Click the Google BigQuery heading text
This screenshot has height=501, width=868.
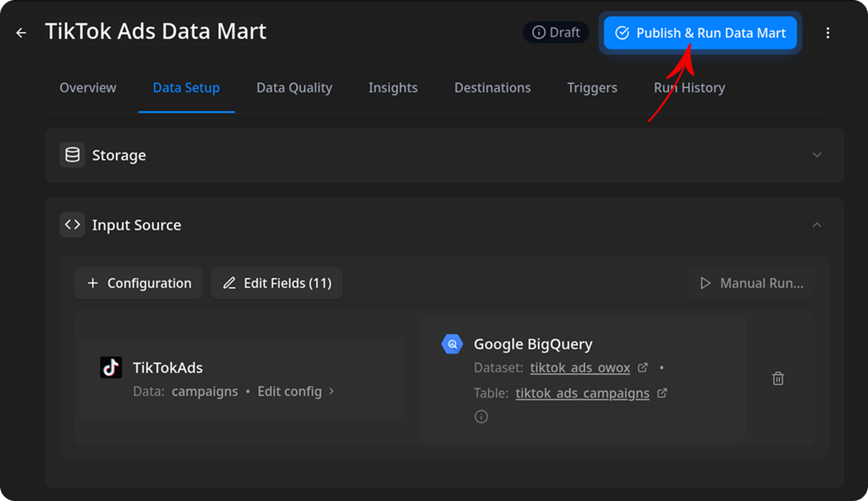533,344
